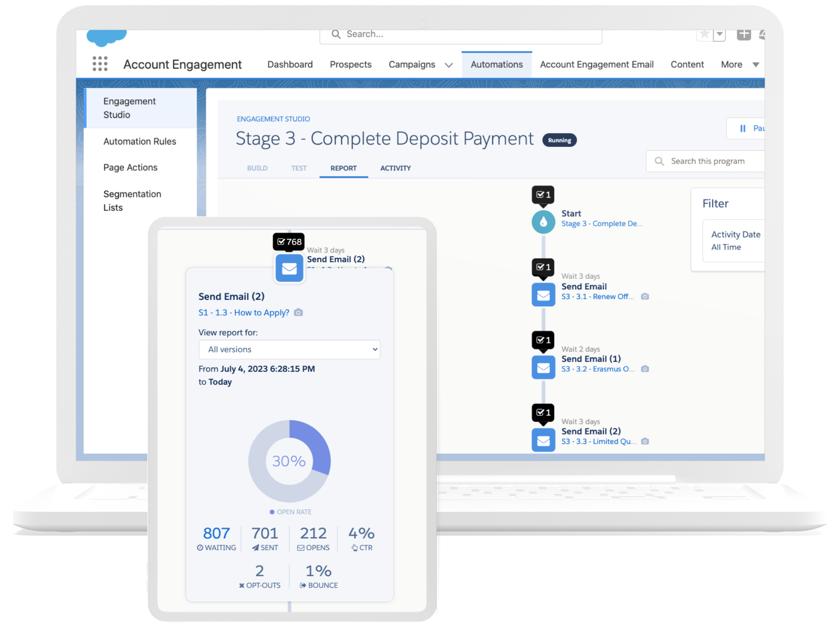
Task: Open the ENGAGEMENT STUDIO breadcrumb link
Action: point(273,119)
